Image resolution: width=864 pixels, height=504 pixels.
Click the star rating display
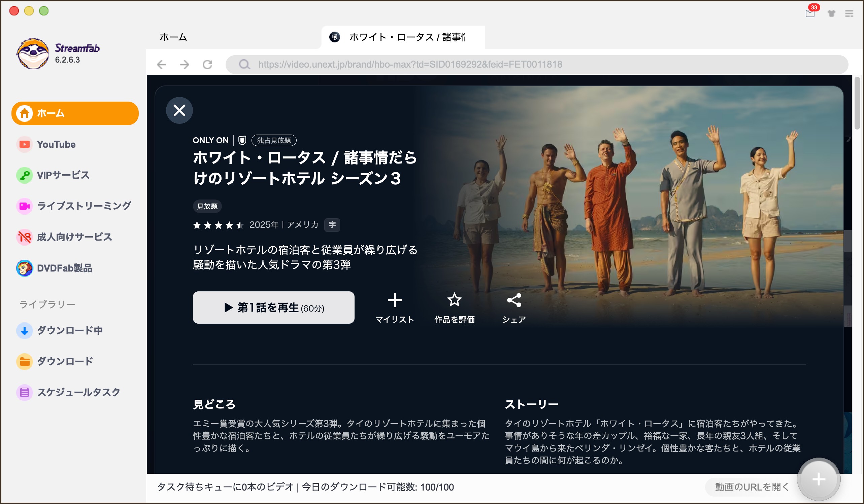[219, 225]
